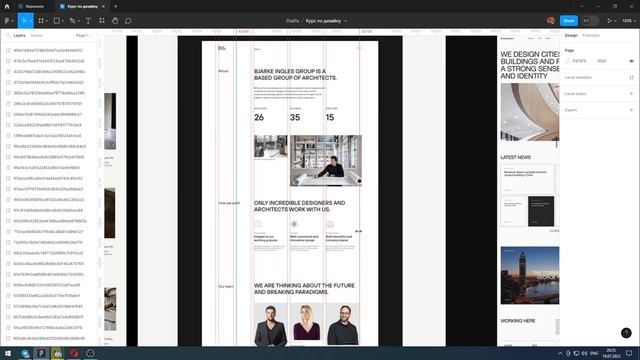The width and height of the screenshot is (640, 360).
Task: Expand Move tool options arrow
Action: (30, 21)
